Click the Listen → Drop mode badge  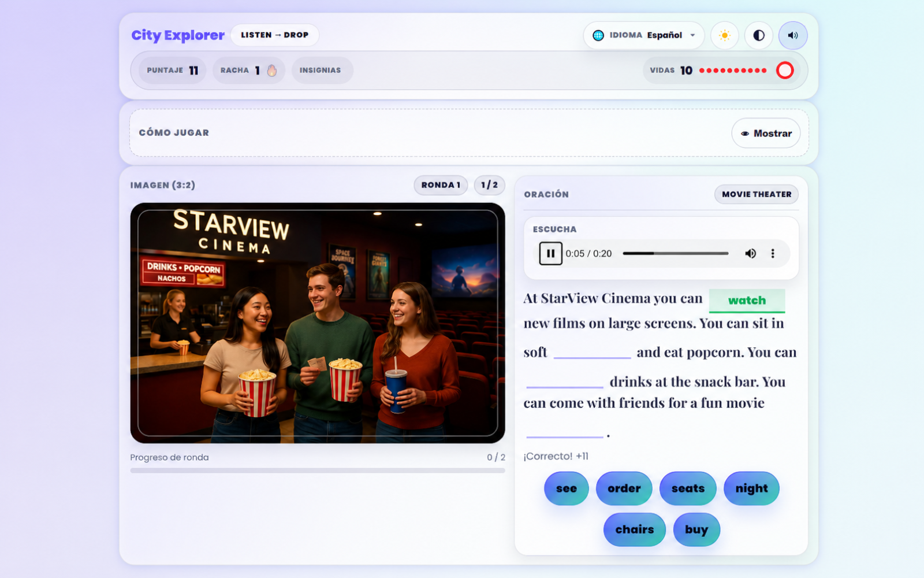click(x=275, y=35)
